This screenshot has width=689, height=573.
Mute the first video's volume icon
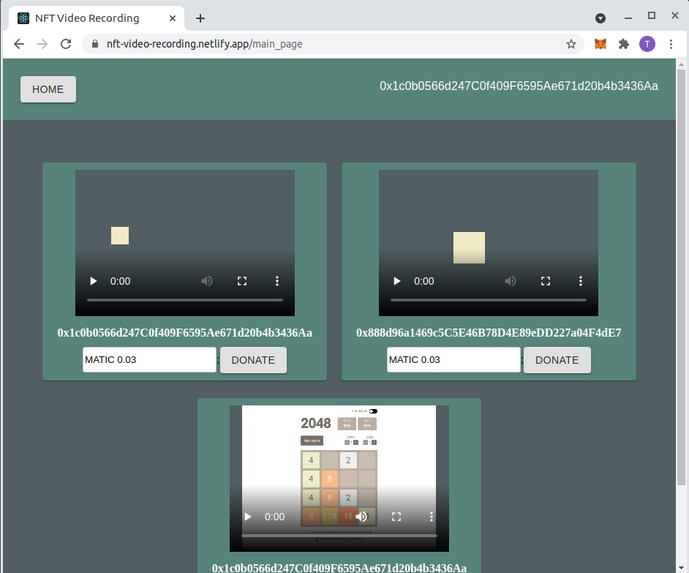click(207, 281)
